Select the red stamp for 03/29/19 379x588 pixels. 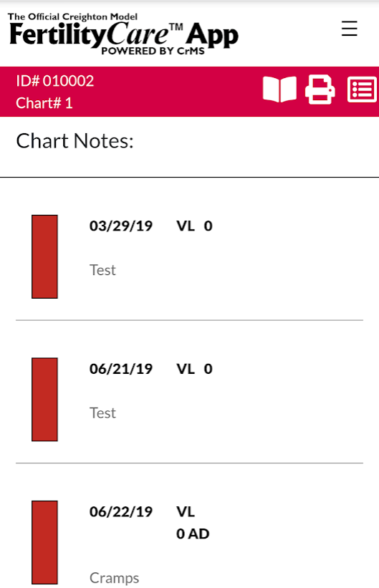44,256
